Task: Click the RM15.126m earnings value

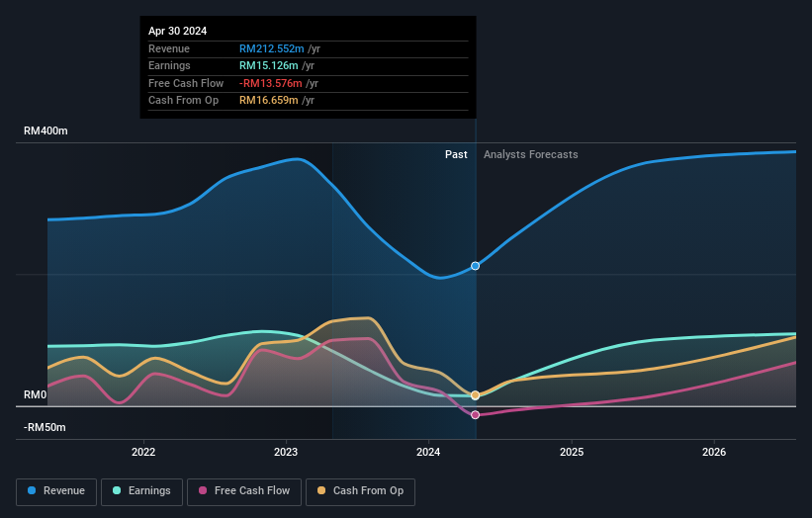Action: point(269,65)
